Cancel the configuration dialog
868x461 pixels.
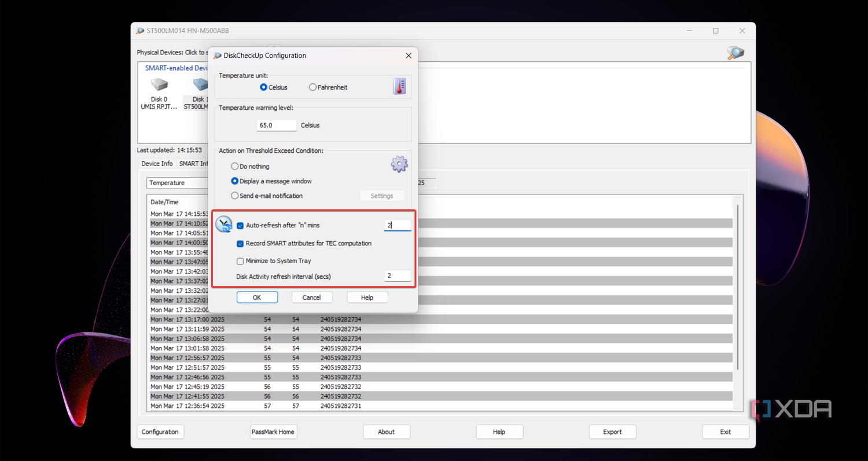pyautogui.click(x=311, y=297)
